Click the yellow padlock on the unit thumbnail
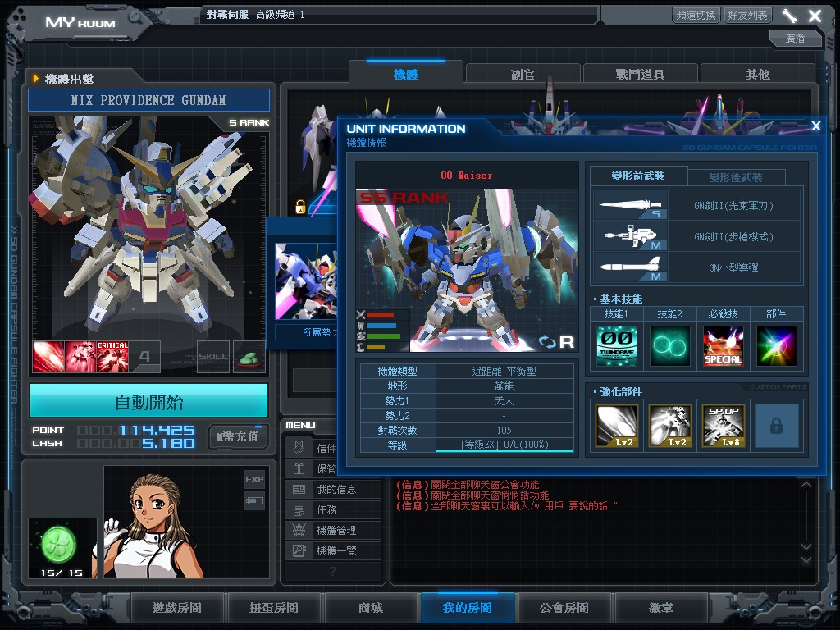The image size is (840, 630). pyautogui.click(x=300, y=207)
